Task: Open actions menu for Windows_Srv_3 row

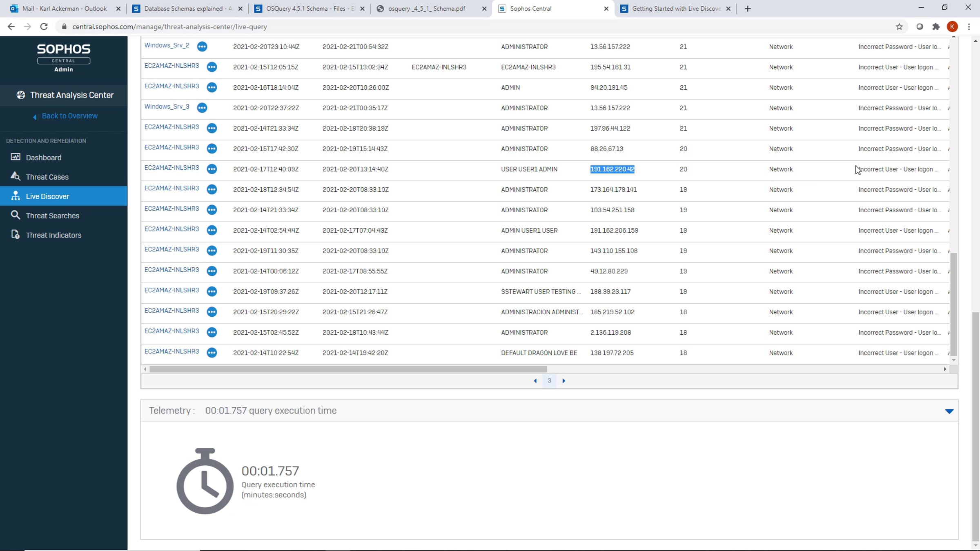Action: pyautogui.click(x=202, y=108)
